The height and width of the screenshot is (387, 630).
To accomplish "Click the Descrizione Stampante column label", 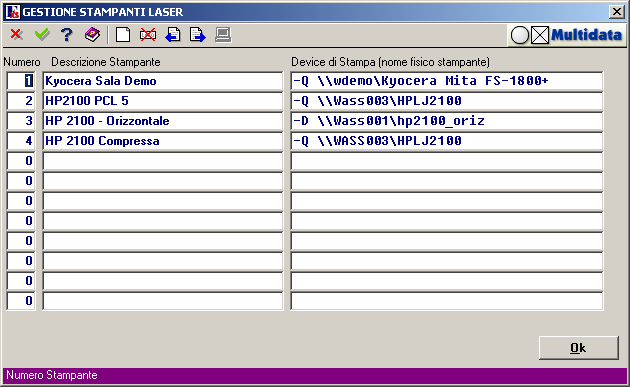I will click(x=106, y=62).
